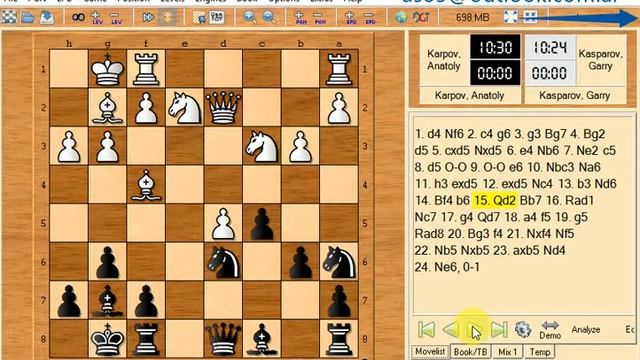Open settings gear beside navigation arrows

(x=523, y=330)
